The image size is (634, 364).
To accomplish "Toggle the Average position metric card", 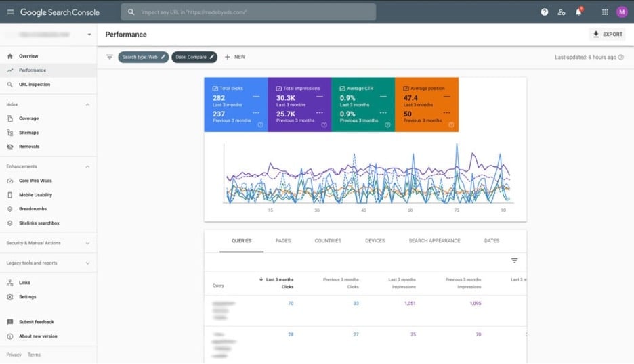I will [x=427, y=105].
